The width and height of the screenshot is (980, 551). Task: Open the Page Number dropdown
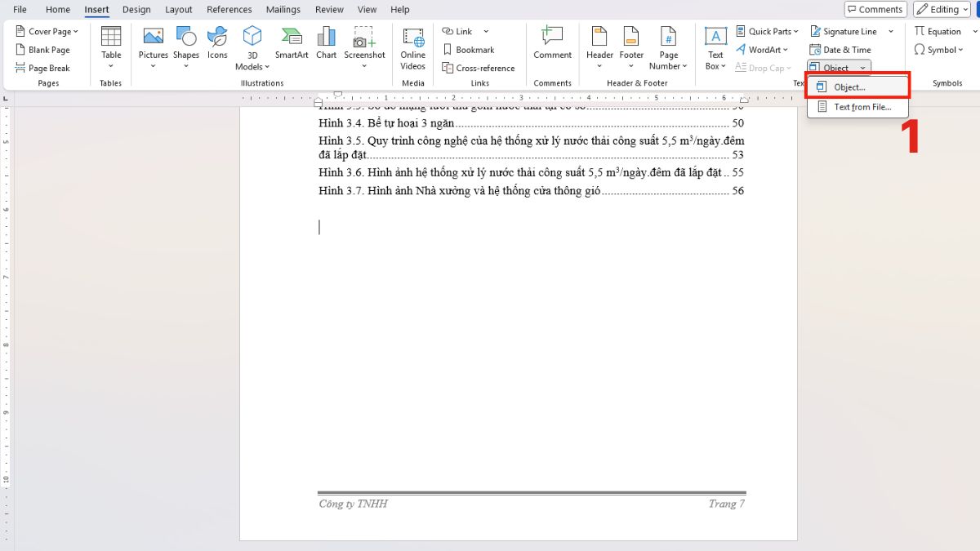click(668, 49)
